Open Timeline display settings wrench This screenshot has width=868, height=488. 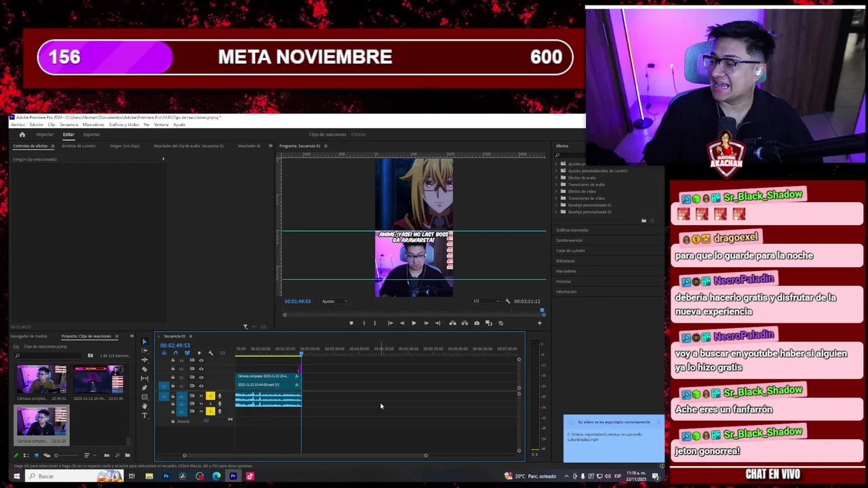coord(210,353)
